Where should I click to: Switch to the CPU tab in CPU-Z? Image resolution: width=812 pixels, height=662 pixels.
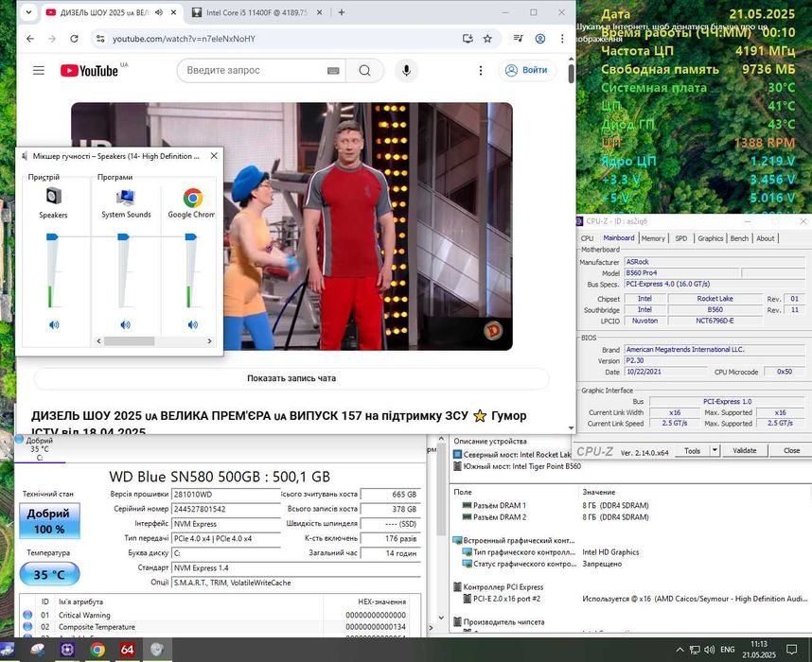[588, 238]
